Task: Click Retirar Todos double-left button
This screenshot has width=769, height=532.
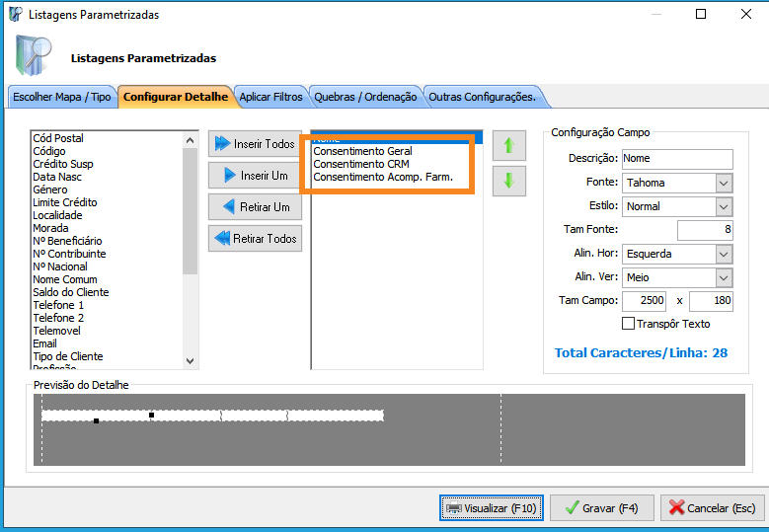Action: [255, 239]
